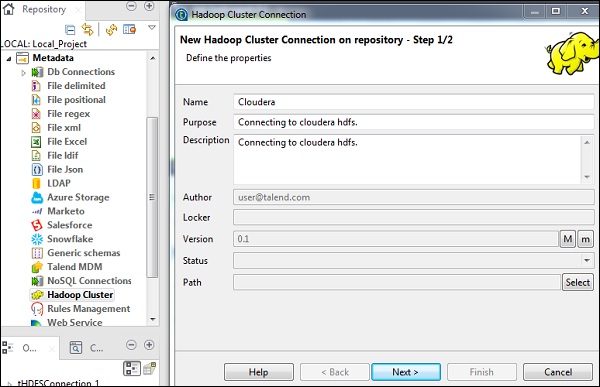The height and width of the screenshot is (387, 600).
Task: Click the File Excel icon
Action: click(x=36, y=142)
